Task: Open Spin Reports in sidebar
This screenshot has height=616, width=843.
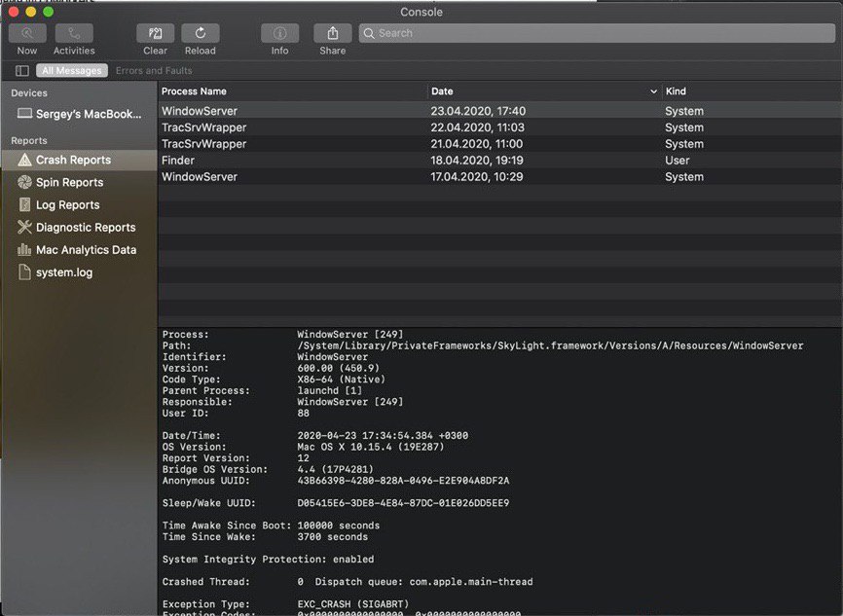Action: (79, 183)
